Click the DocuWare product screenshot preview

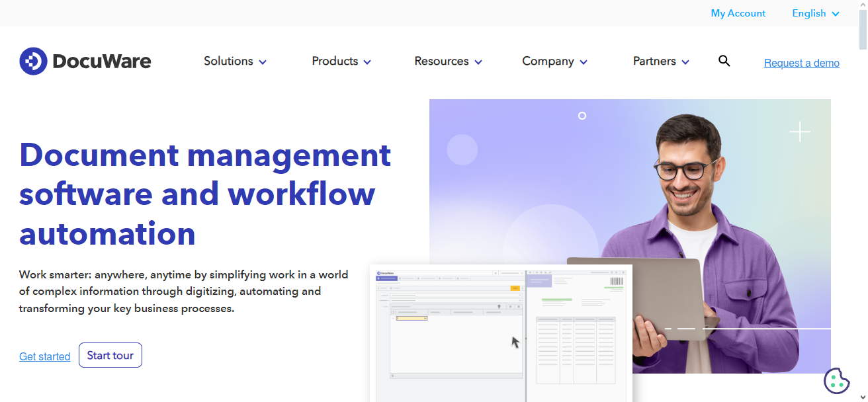click(x=501, y=334)
